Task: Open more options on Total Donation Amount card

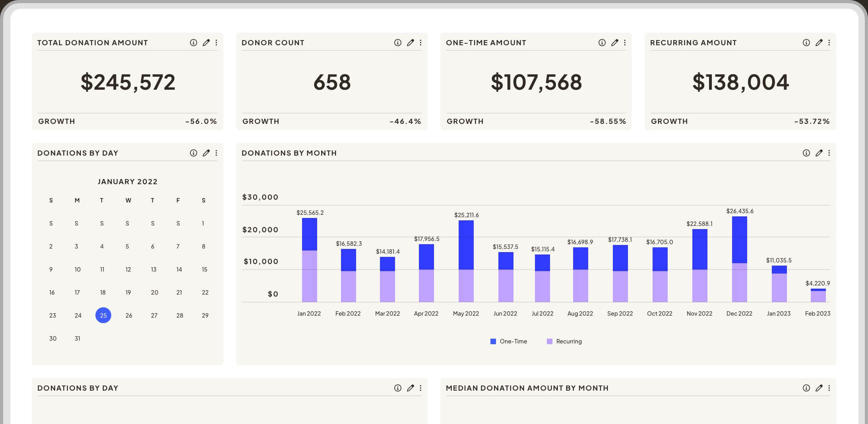Action: point(216,42)
